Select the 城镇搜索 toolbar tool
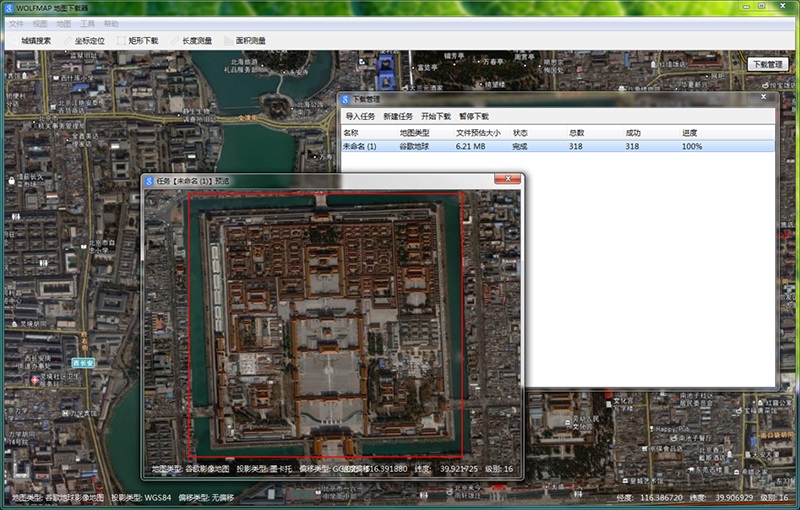 tap(31, 40)
